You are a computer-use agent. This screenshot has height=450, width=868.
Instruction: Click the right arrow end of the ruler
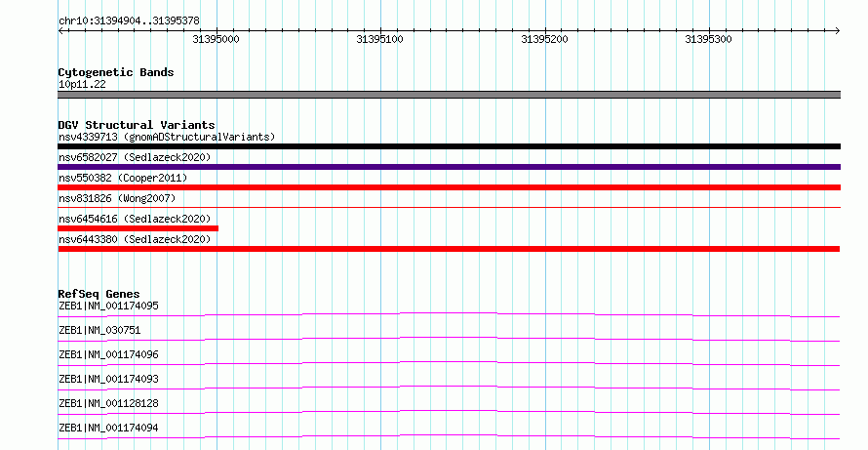click(837, 30)
